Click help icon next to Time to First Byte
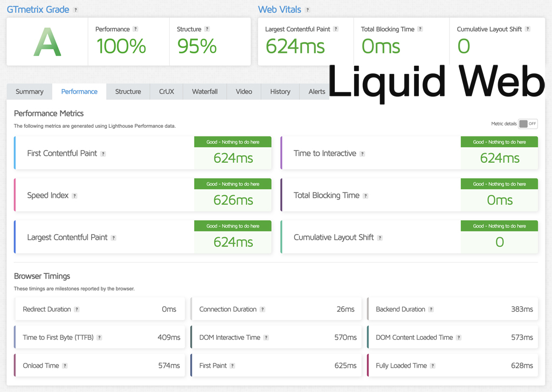The width and height of the screenshot is (552, 392). [x=99, y=338]
